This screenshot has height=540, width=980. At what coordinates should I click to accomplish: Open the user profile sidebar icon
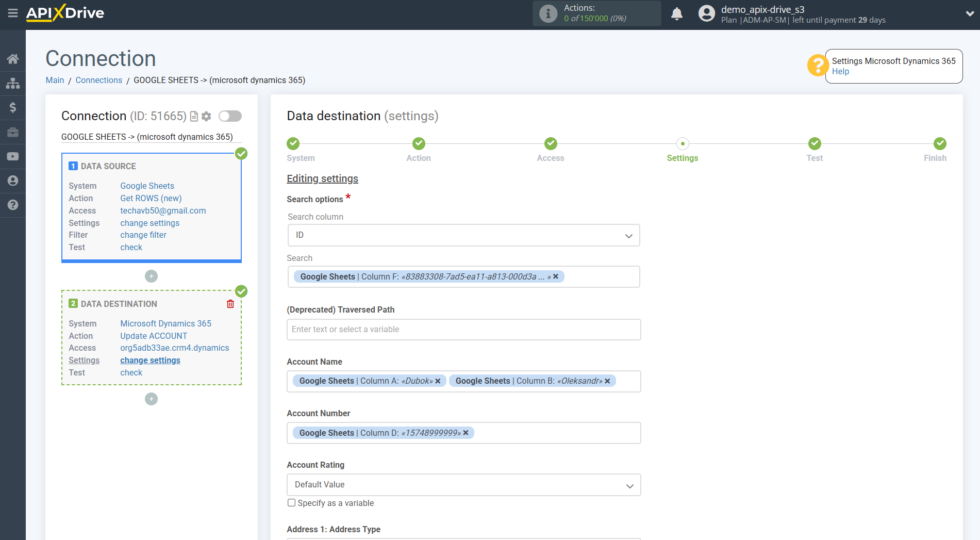click(13, 181)
